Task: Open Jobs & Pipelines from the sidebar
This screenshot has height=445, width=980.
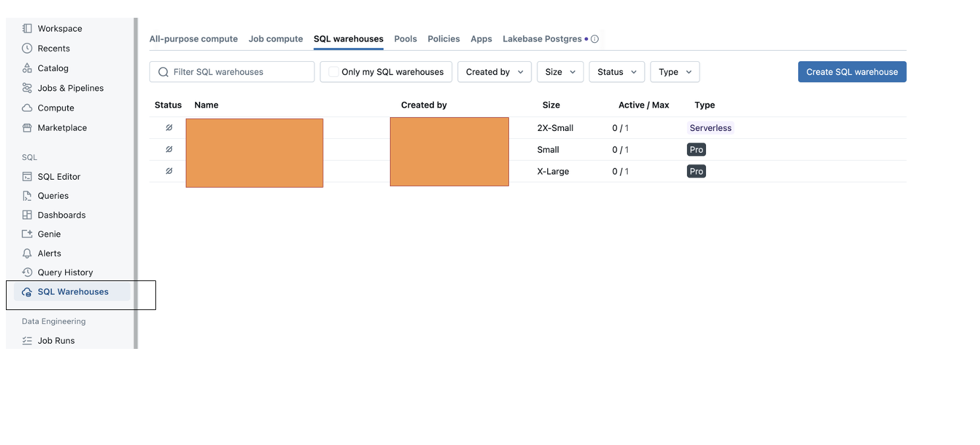Action: pos(70,88)
